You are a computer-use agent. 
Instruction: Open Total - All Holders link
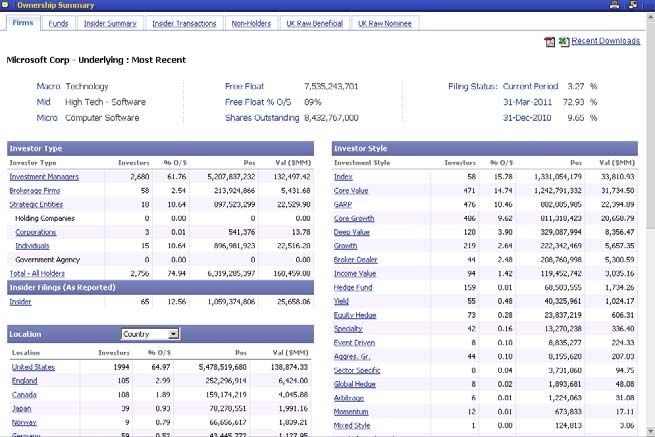(37, 274)
